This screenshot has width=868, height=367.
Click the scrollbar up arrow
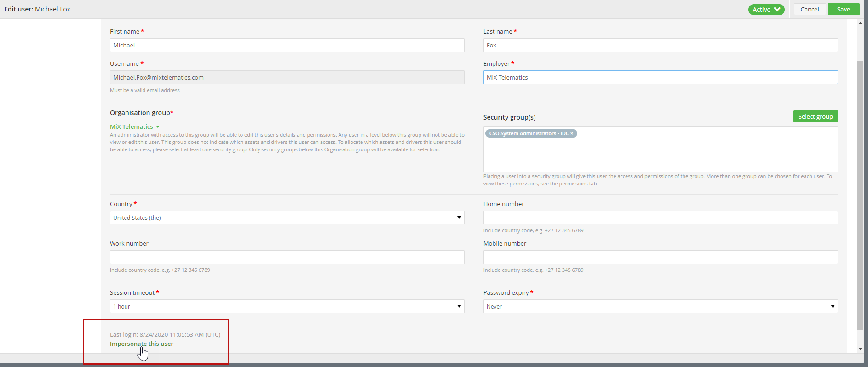pyautogui.click(x=860, y=23)
